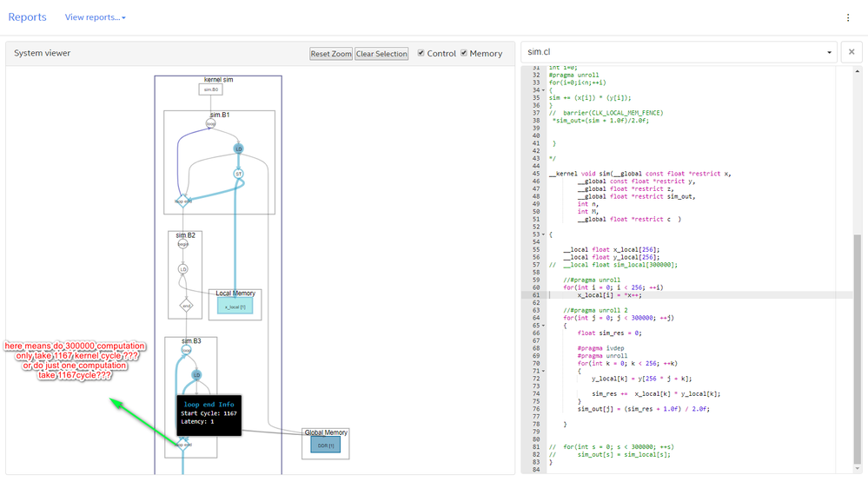Image resolution: width=868 pixels, height=488 pixels.
Task: Open the View reports dropdown
Action: [95, 17]
